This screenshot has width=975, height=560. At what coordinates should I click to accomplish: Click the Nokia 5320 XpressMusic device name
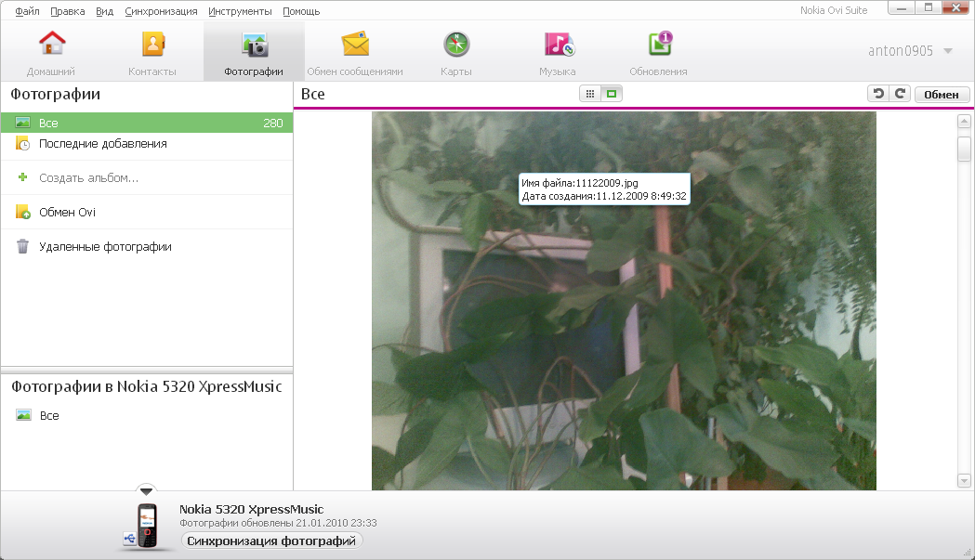251,509
